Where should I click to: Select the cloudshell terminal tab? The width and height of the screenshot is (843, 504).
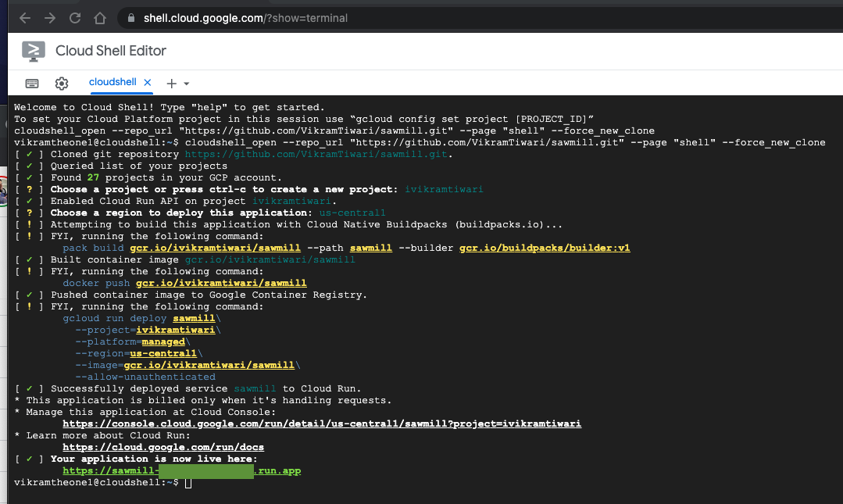(113, 82)
